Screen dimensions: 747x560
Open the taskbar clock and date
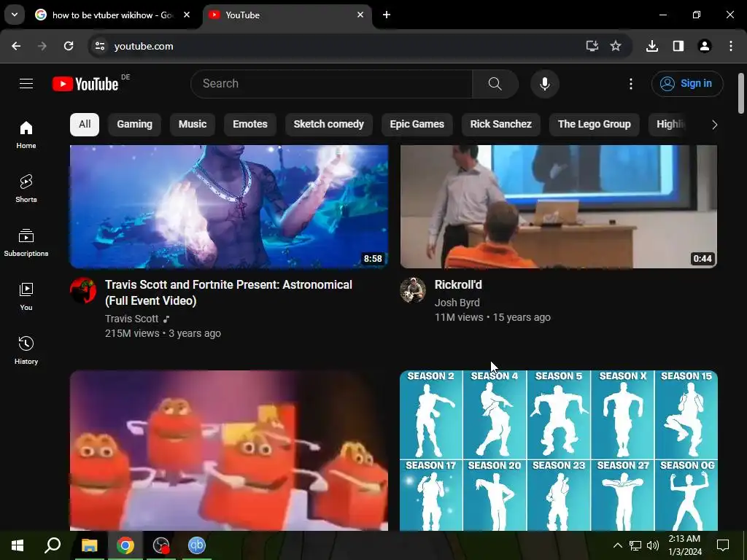coord(685,545)
